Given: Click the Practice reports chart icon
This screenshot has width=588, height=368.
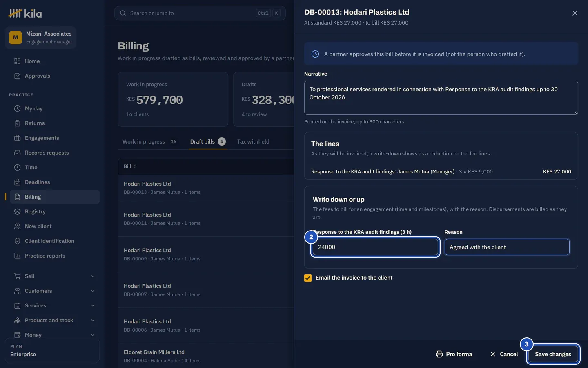Looking at the screenshot, I should tap(17, 256).
